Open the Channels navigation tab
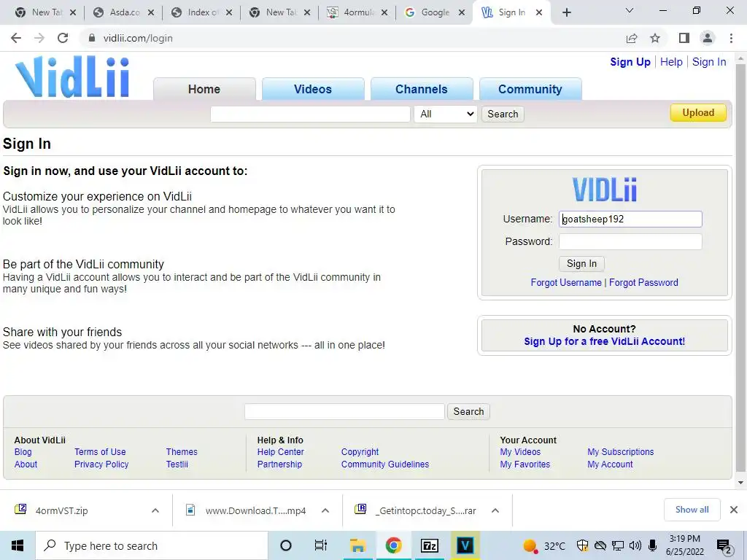This screenshot has width=747, height=560. coord(422,89)
